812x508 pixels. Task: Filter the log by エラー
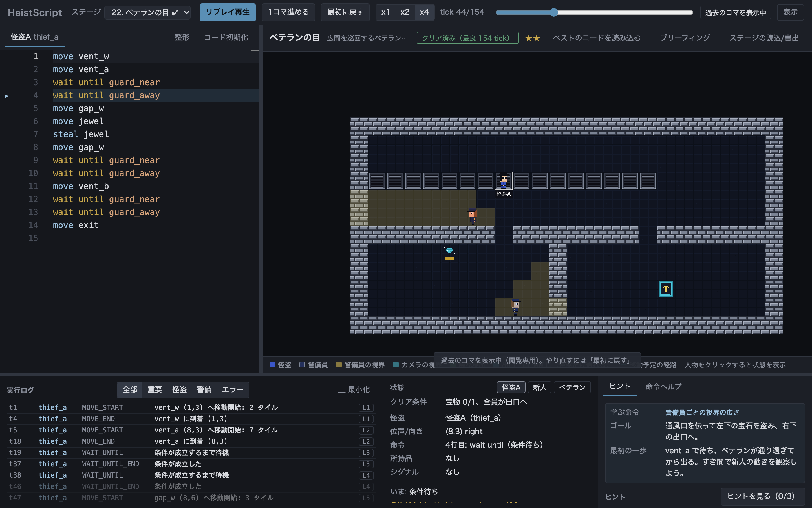[x=233, y=390]
